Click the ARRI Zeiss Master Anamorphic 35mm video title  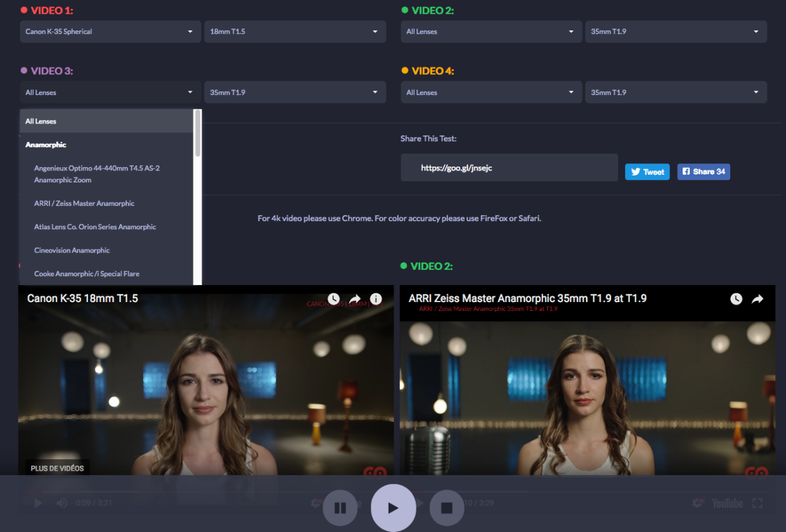point(527,298)
